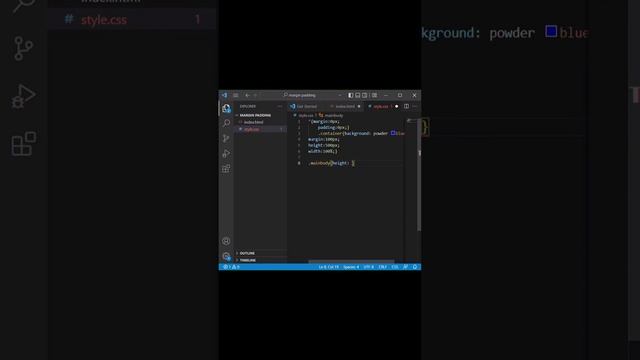This screenshot has width=640, height=360.
Task: Open the warnings count in status bar
Action: point(236,267)
